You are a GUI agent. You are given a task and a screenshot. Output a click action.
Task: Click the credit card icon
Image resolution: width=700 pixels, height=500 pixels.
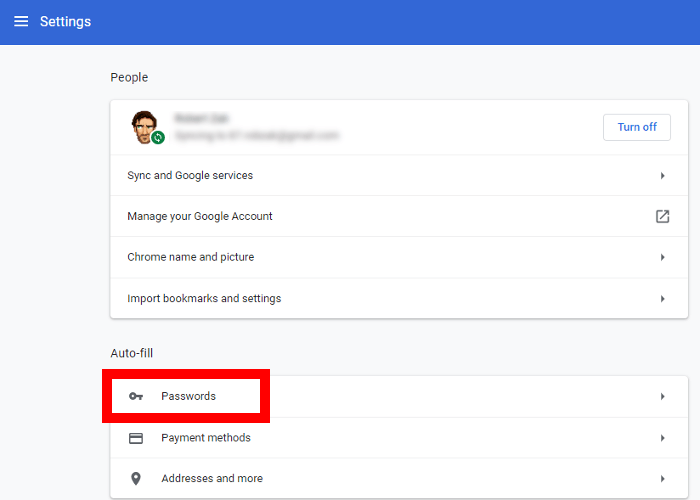click(136, 438)
